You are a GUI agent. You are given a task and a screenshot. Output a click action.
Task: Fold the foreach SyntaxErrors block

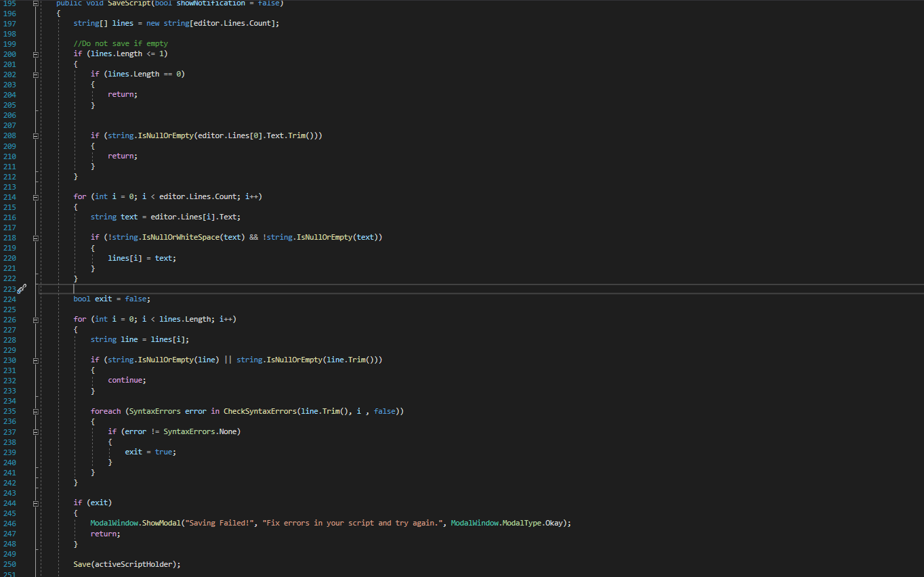(35, 411)
